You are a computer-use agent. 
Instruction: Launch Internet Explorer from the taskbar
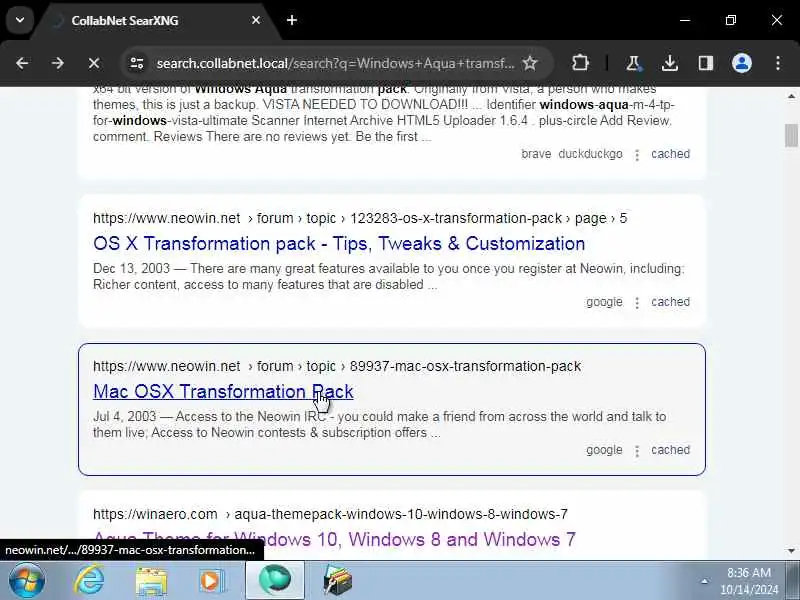(89, 581)
